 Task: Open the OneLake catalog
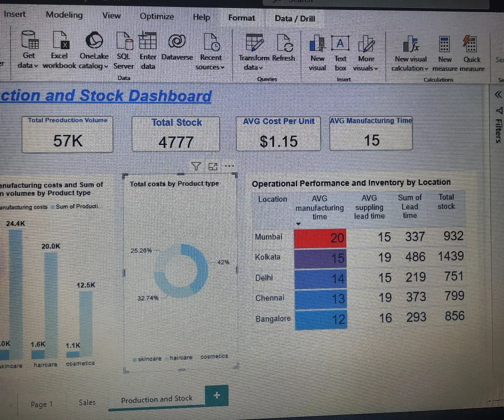coord(94,50)
